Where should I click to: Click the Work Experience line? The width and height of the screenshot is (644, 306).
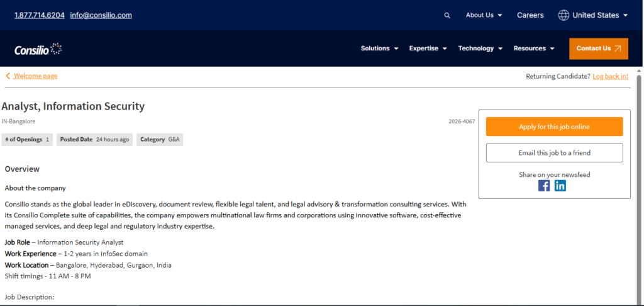[x=76, y=254]
